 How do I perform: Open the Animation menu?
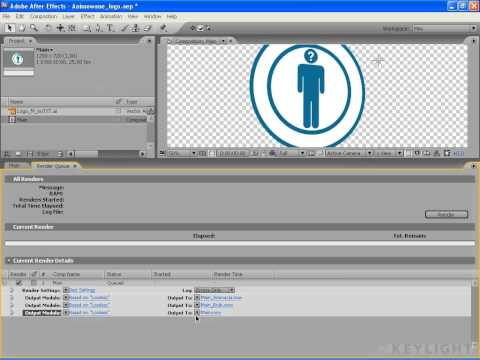click(111, 16)
